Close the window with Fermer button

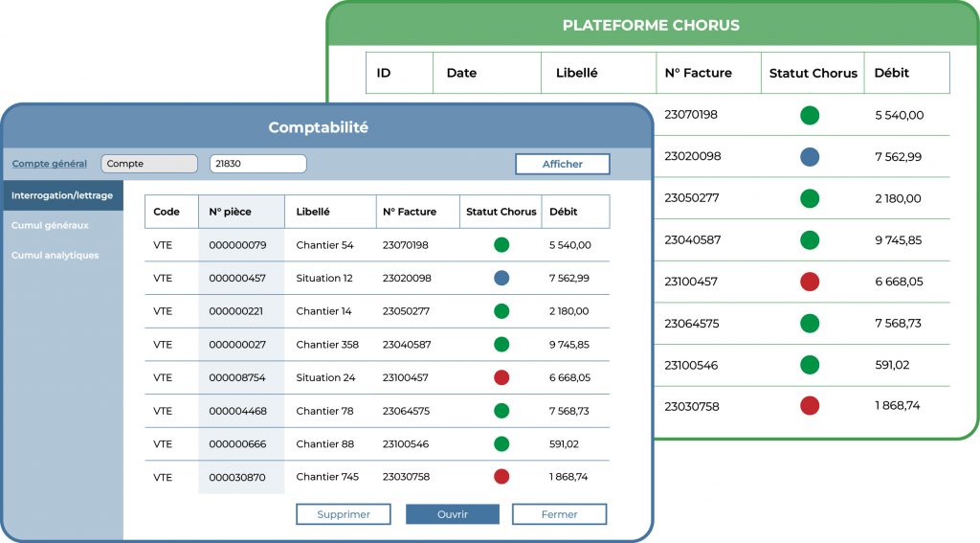pyautogui.click(x=559, y=514)
